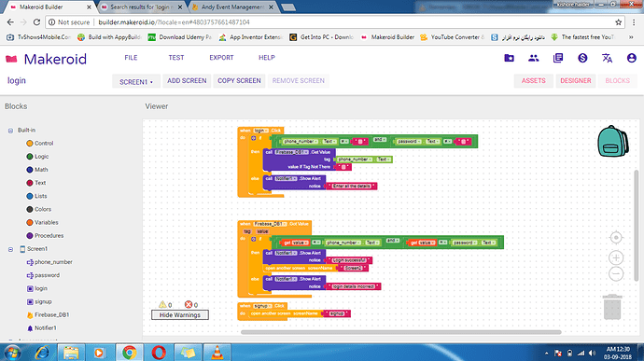
Task: Open the projects folder icon in header
Action: (x=509, y=58)
